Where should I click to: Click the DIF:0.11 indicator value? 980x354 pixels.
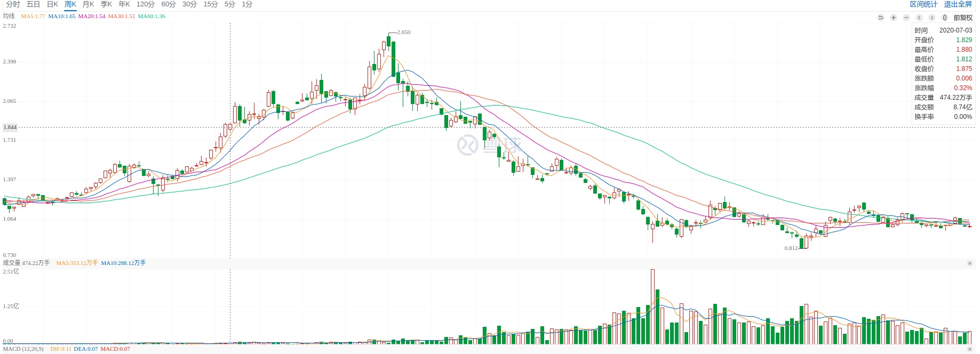pyautogui.click(x=61, y=349)
